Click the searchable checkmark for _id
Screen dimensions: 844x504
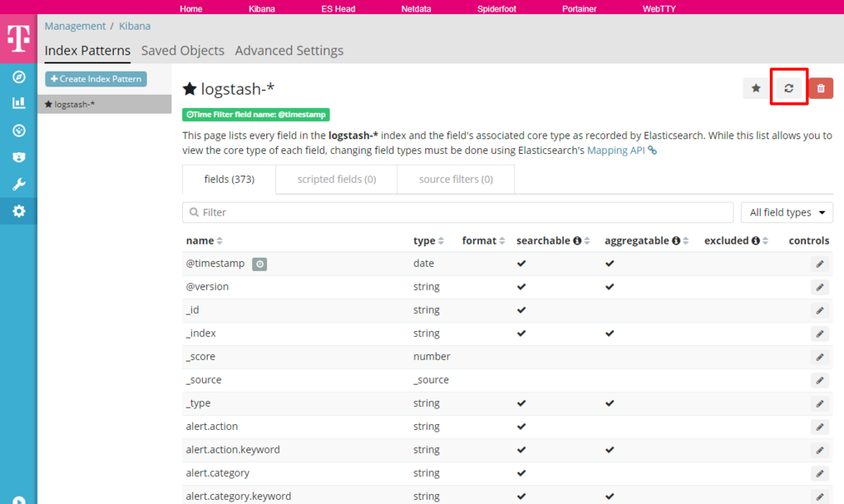point(521,310)
